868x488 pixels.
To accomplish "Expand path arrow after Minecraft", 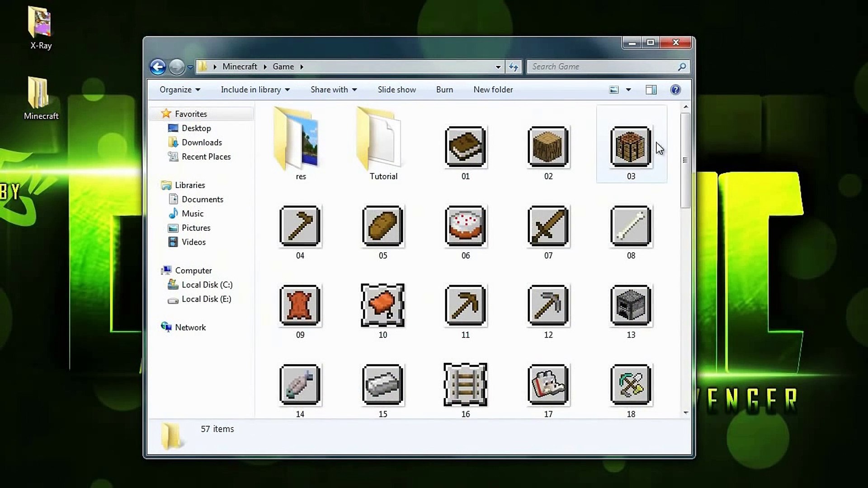I will coord(265,67).
